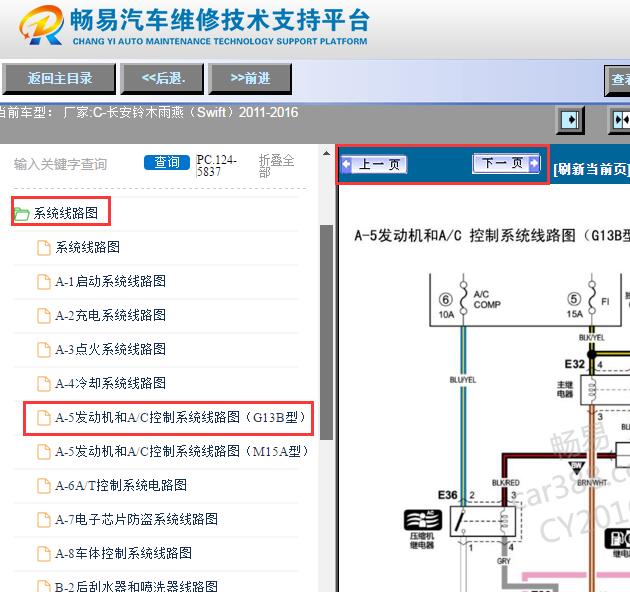The width and height of the screenshot is (630, 592).
Task: Open A-7电子芯片防盗系统线路图
Action: coord(137,519)
